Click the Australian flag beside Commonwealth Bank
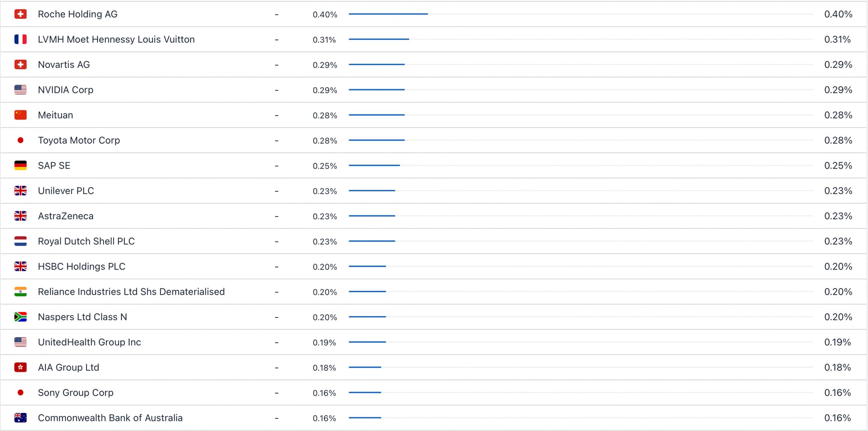The height and width of the screenshot is (431, 868). [x=20, y=418]
